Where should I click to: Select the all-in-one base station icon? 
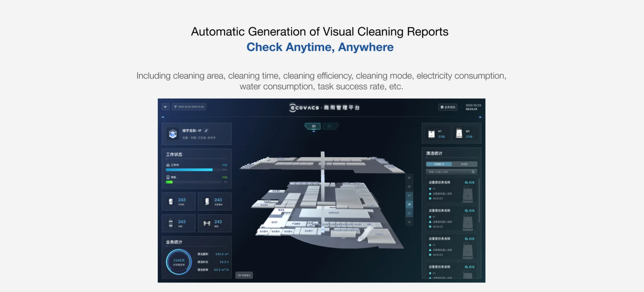click(x=207, y=201)
